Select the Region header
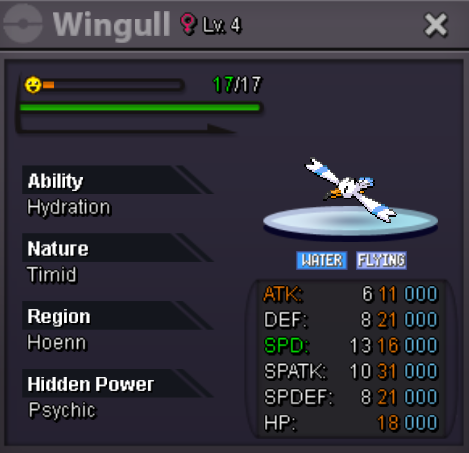This screenshot has height=453, width=469. click(117, 316)
